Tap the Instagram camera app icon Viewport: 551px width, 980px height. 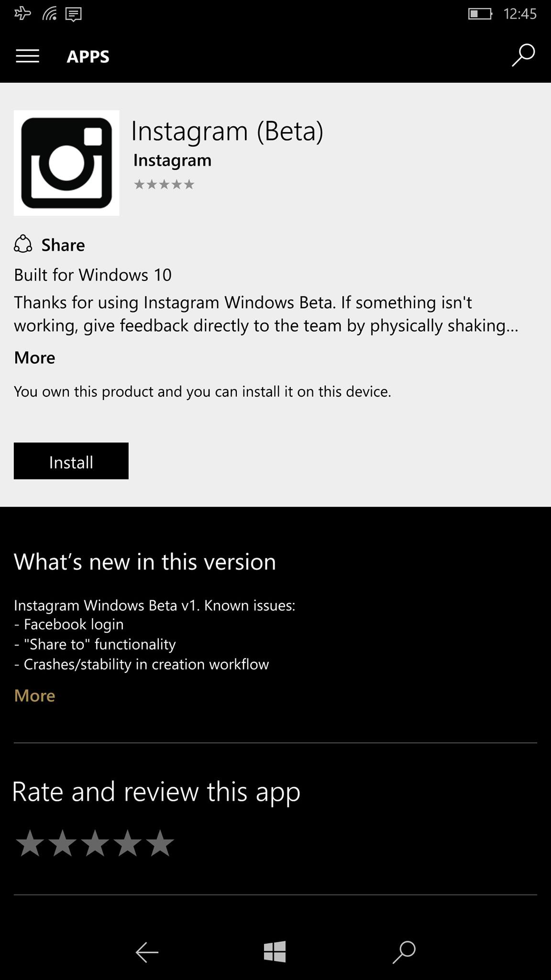click(x=66, y=163)
